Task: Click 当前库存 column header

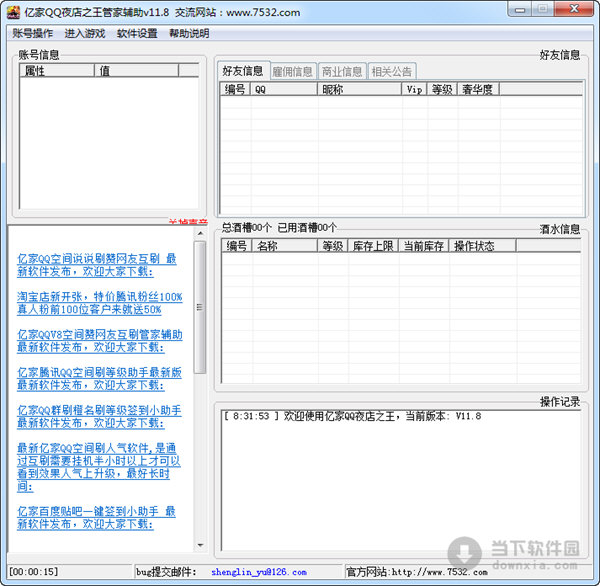Action: click(424, 246)
